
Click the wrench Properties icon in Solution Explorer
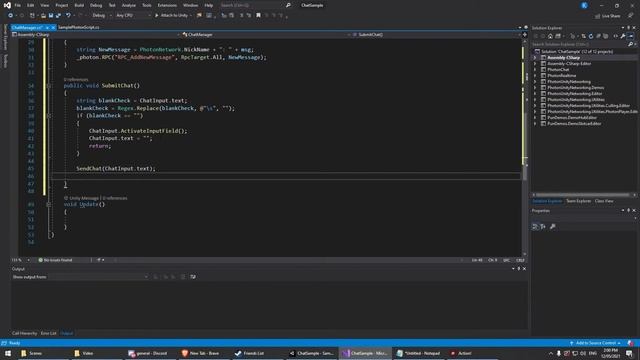(x=623, y=36)
